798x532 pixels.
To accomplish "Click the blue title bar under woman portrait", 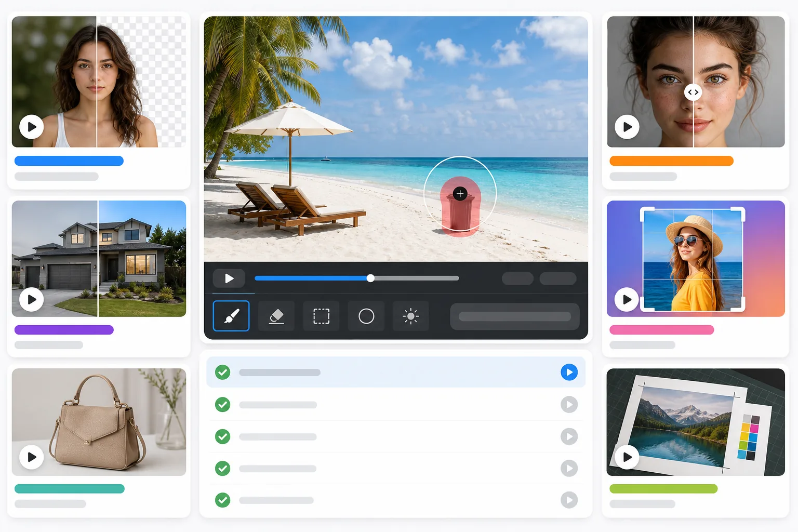I will coord(69,161).
